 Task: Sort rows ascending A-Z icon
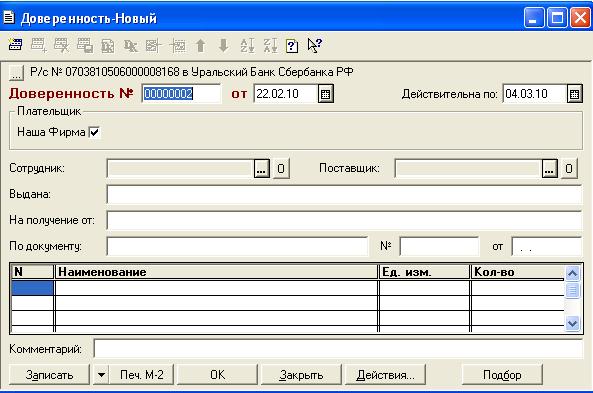[x=247, y=46]
